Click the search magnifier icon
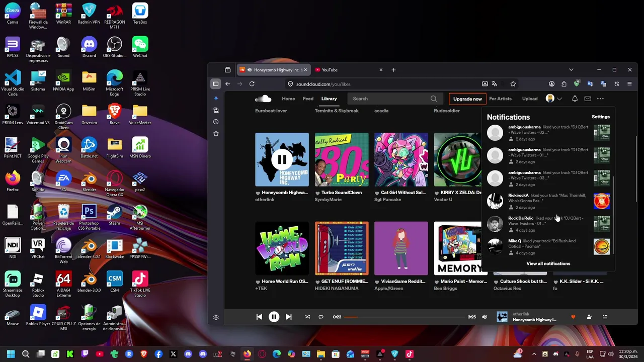Screen dimensions: 644x362 [434, 99]
